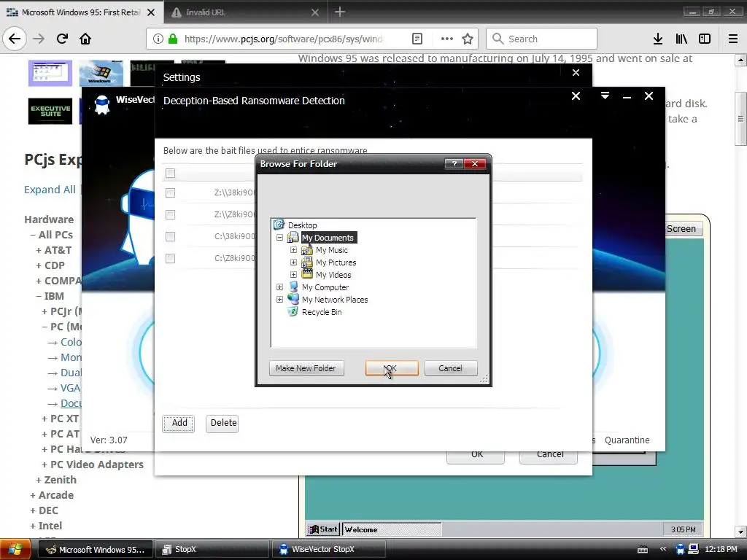Open page actions three-dot menu

447,39
